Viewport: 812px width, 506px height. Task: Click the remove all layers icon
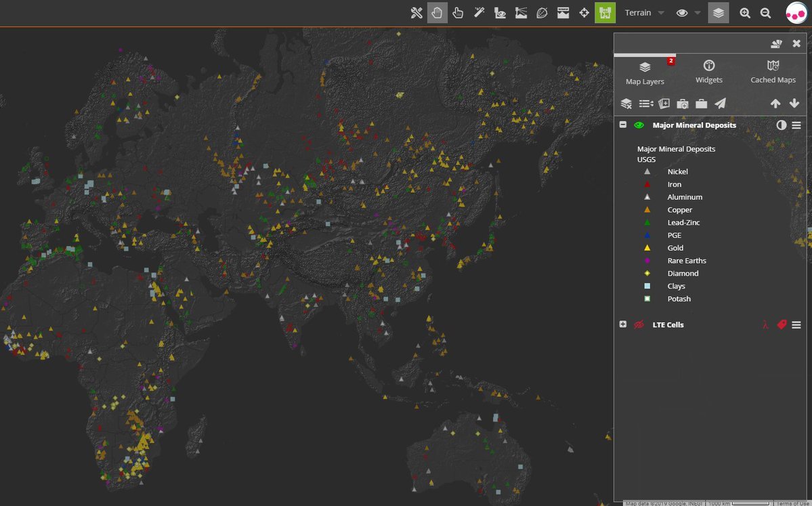[x=626, y=104]
